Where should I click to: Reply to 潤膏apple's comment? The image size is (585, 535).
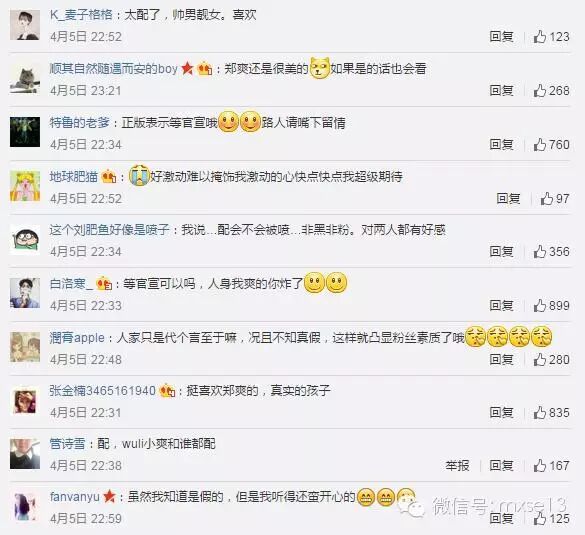[501, 360]
